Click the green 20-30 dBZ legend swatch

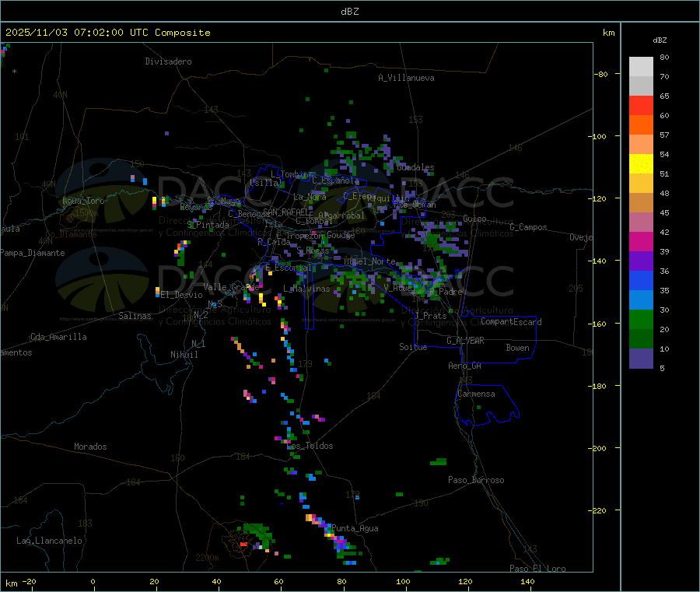point(641,319)
